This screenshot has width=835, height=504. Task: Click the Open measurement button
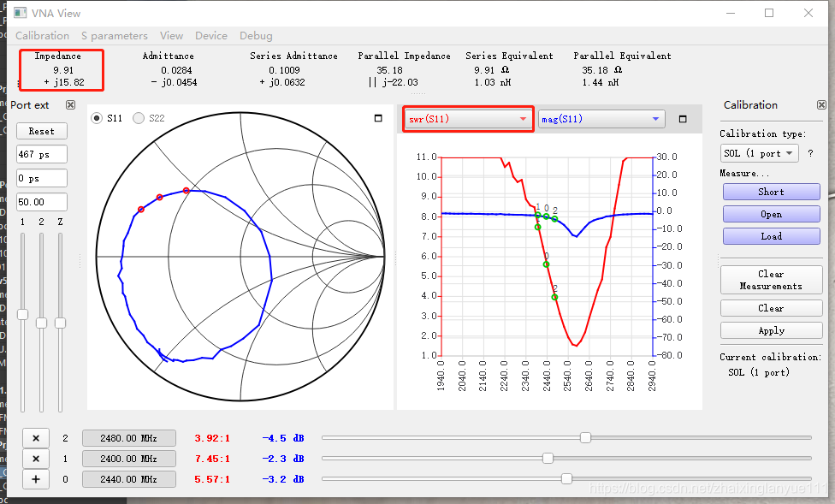point(771,214)
